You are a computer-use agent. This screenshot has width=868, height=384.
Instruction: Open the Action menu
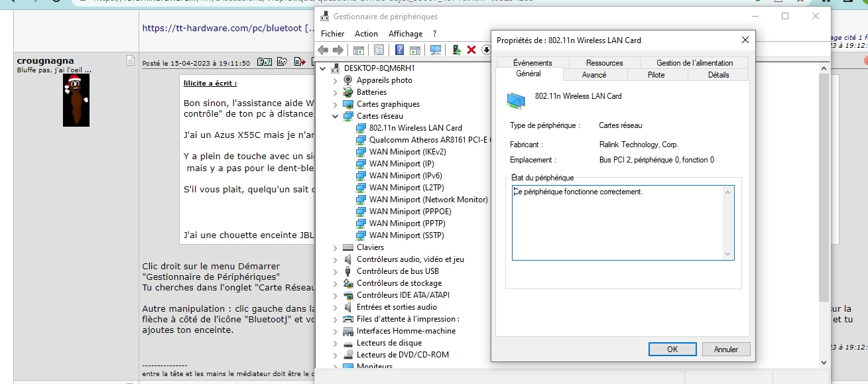point(366,34)
